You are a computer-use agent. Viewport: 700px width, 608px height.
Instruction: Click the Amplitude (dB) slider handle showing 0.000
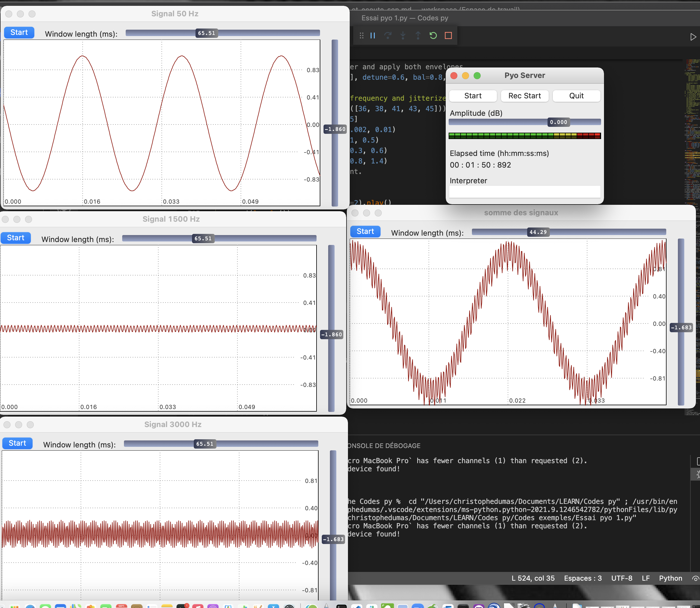point(559,122)
